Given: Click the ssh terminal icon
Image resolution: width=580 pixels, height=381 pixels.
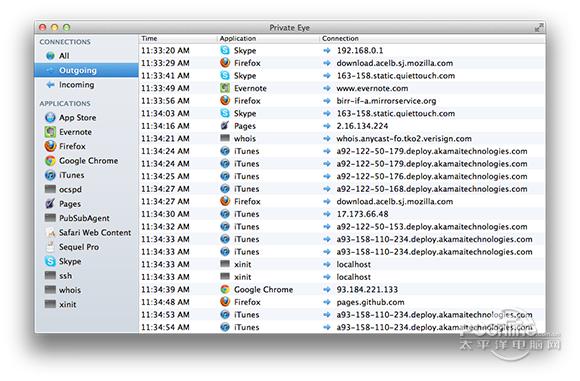Looking at the screenshot, I should tap(50, 275).
